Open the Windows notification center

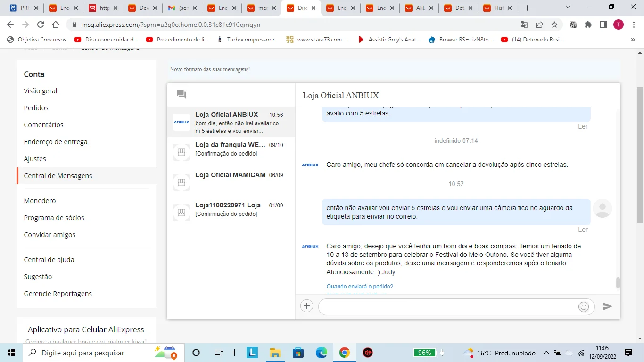pyautogui.click(x=628, y=353)
